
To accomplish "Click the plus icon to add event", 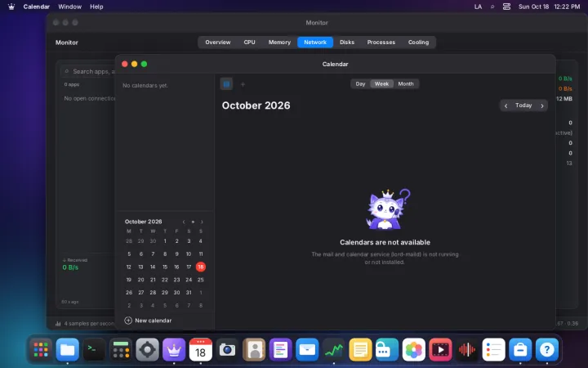I will tap(243, 84).
